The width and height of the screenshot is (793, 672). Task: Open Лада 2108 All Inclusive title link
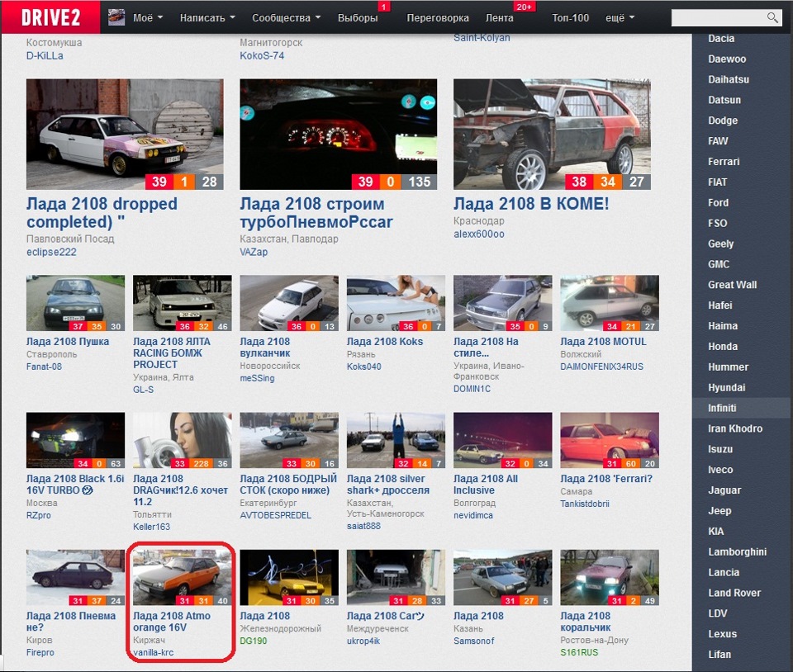pos(486,484)
